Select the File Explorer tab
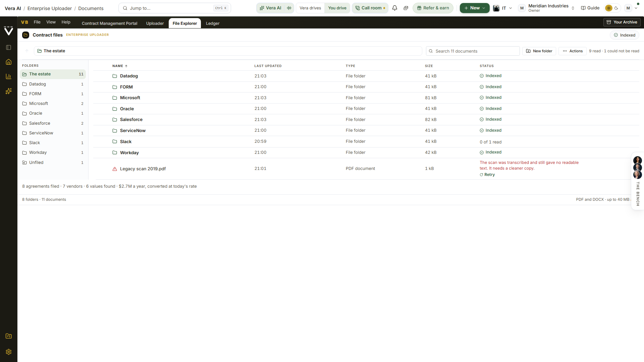The image size is (644, 362). (x=185, y=23)
